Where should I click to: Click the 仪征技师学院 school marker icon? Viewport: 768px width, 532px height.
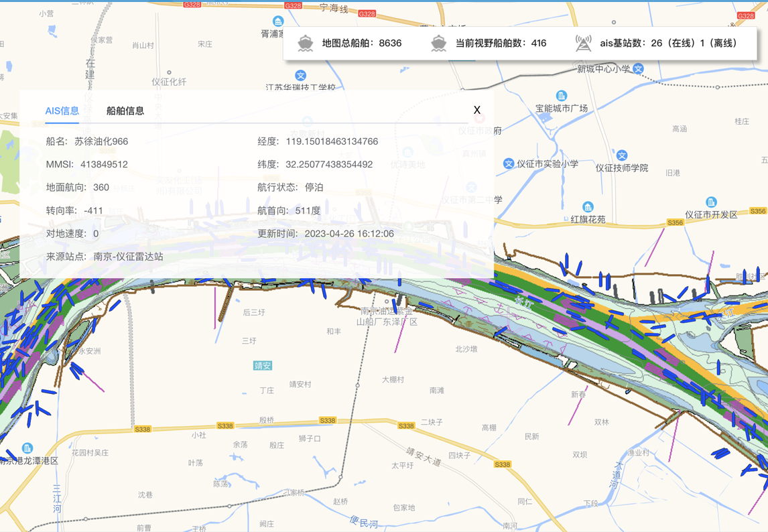pyautogui.click(x=622, y=155)
